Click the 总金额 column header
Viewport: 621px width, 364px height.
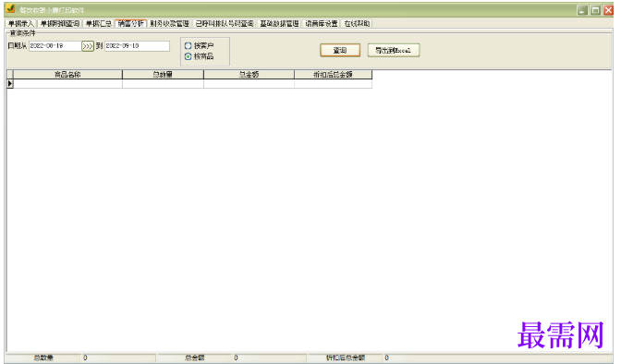(x=249, y=75)
